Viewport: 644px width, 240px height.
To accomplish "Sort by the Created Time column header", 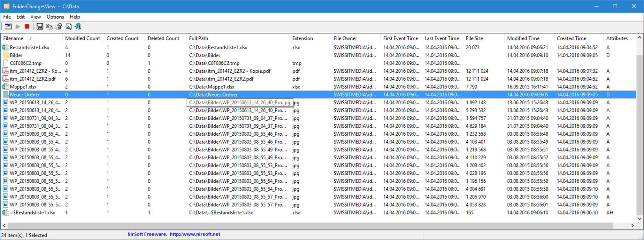I will click(579, 38).
